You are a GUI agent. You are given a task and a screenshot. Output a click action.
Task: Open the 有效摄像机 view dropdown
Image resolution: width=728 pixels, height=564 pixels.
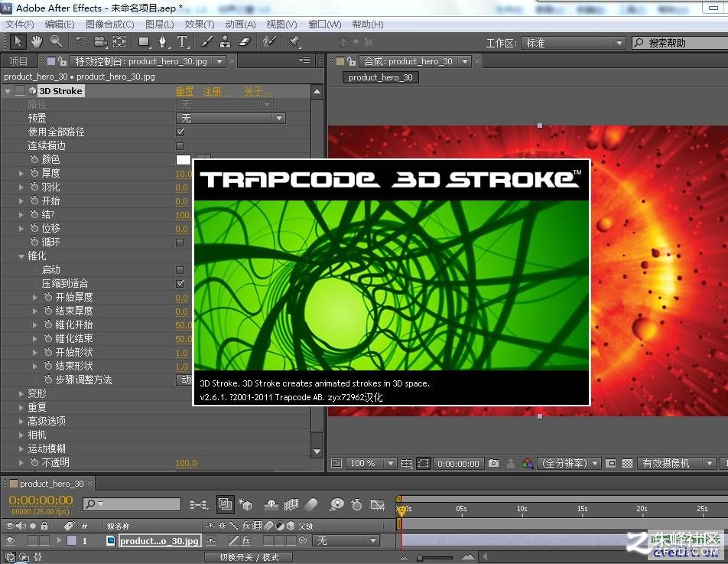click(x=677, y=463)
